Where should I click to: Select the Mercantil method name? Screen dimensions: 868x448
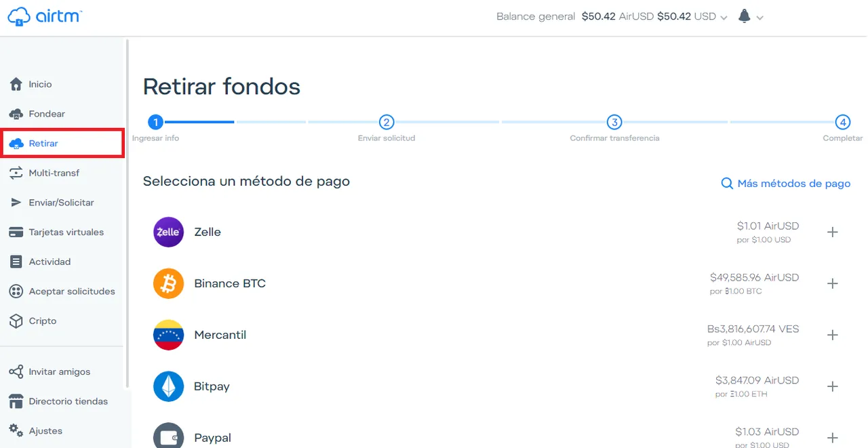click(220, 335)
